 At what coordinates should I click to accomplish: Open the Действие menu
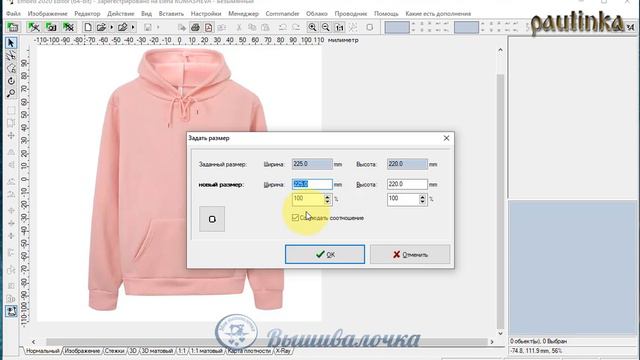click(x=120, y=13)
